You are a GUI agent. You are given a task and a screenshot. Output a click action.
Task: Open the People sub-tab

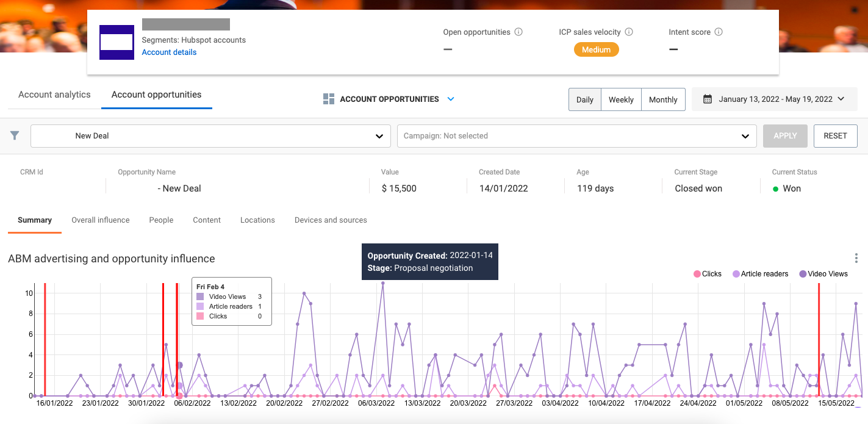(161, 220)
